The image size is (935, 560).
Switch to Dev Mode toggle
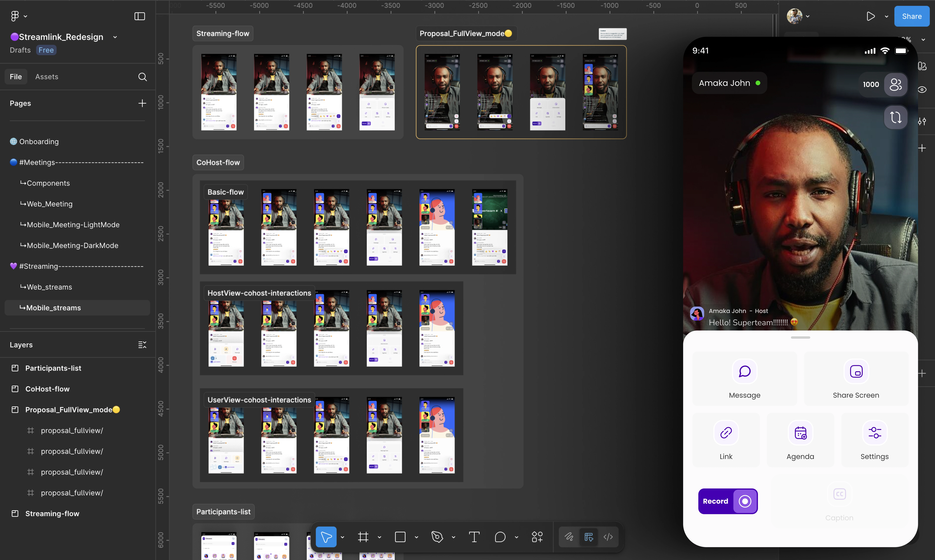tap(608, 537)
